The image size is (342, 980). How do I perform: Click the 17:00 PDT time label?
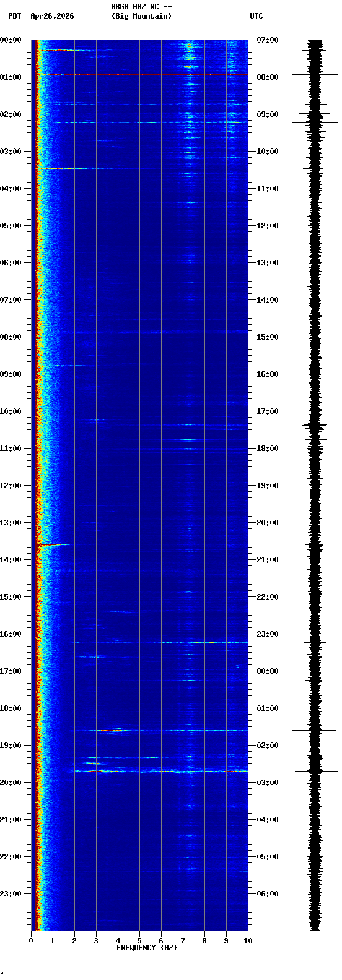pos(11,671)
